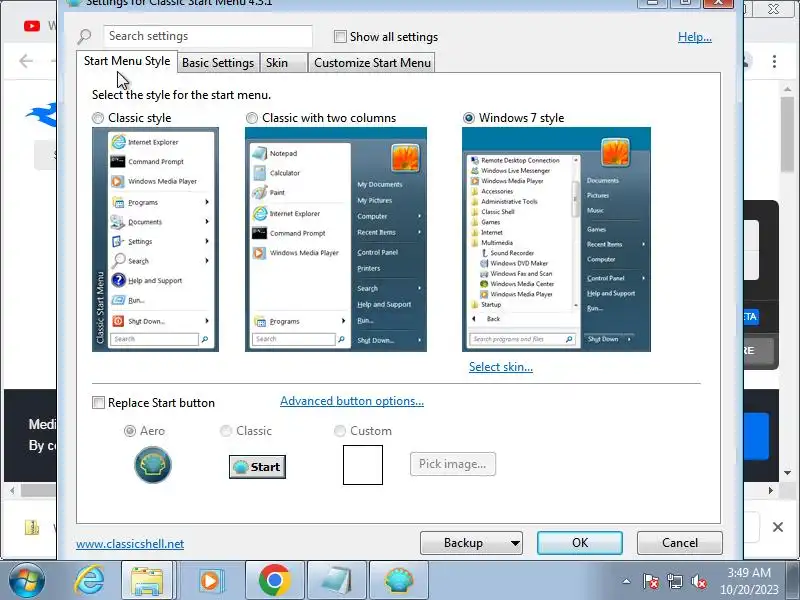This screenshot has height=600, width=800.
Task: Click the Windows 7 style preview image
Action: pyautogui.click(x=556, y=239)
